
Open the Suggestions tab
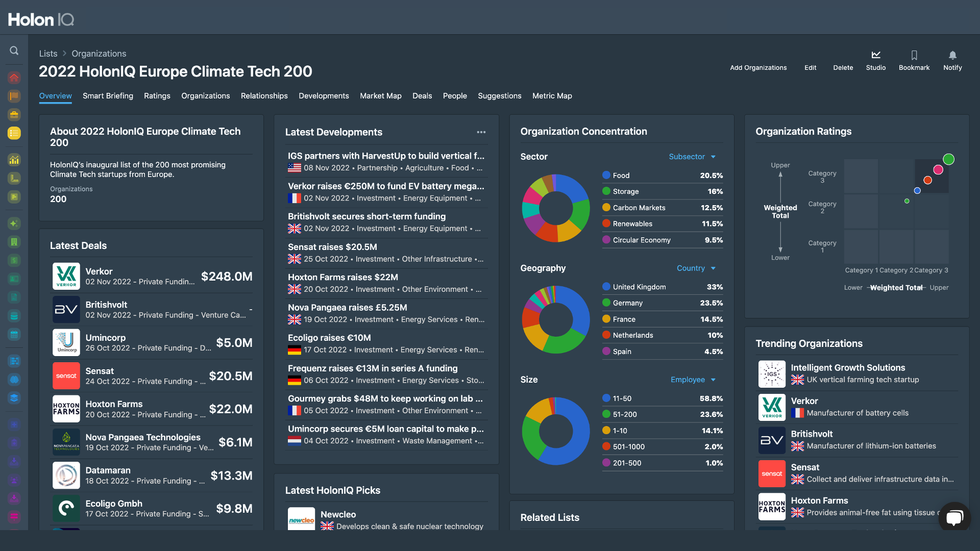coord(500,96)
